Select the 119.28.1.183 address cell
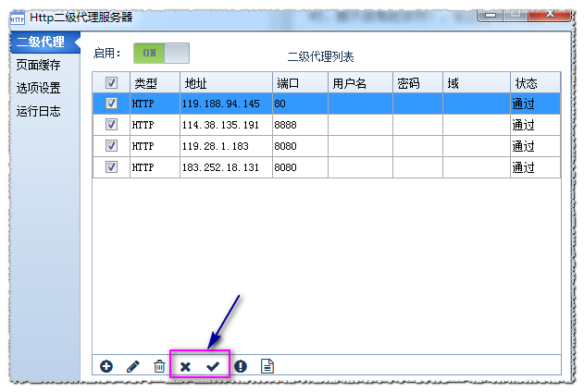This screenshot has height=392, width=584. point(226,146)
